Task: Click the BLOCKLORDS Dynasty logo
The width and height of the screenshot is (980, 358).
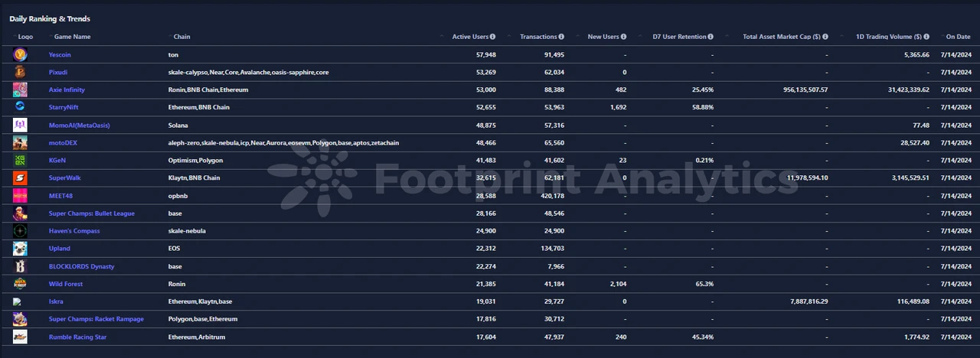Action: [x=21, y=265]
